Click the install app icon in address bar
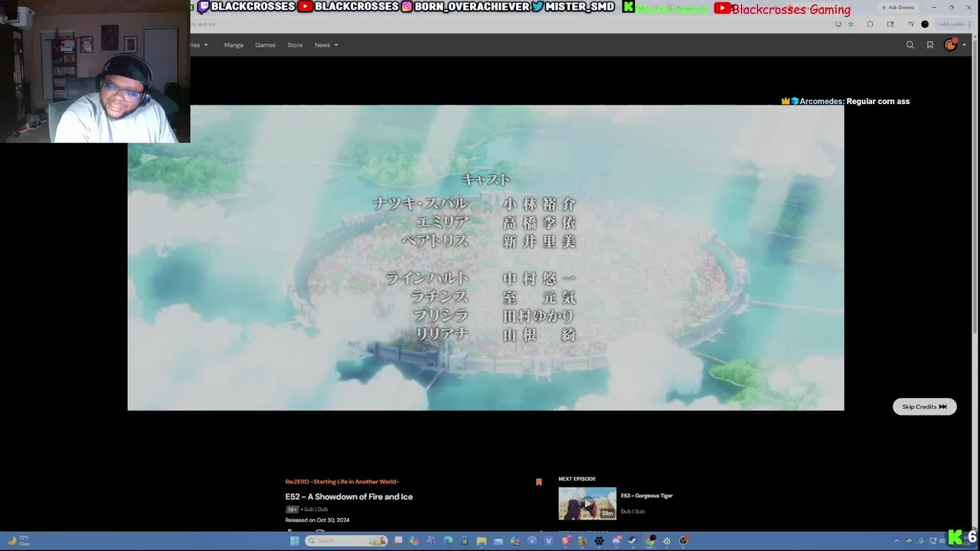 coord(838,24)
